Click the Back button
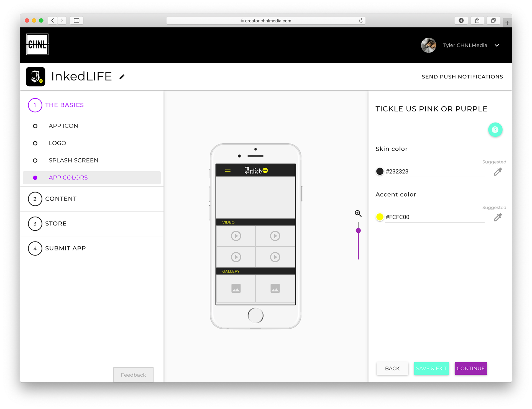 point(392,369)
